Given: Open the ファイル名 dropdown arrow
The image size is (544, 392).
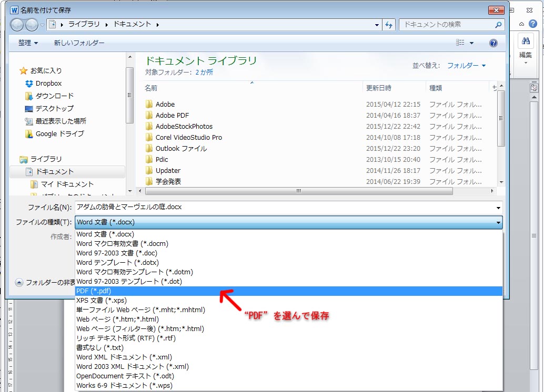Looking at the screenshot, I should pos(498,208).
